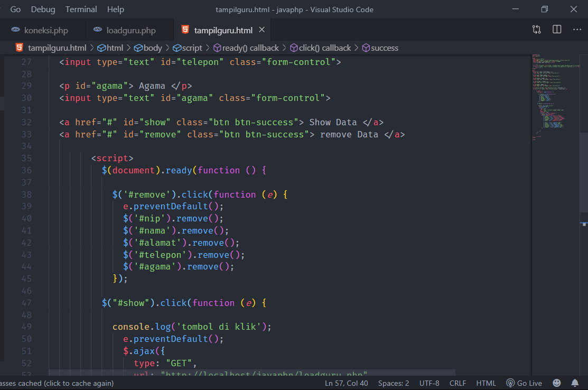588x390 pixels.
Task: Click the <p id="agama"> Agama line
Action: (125, 86)
